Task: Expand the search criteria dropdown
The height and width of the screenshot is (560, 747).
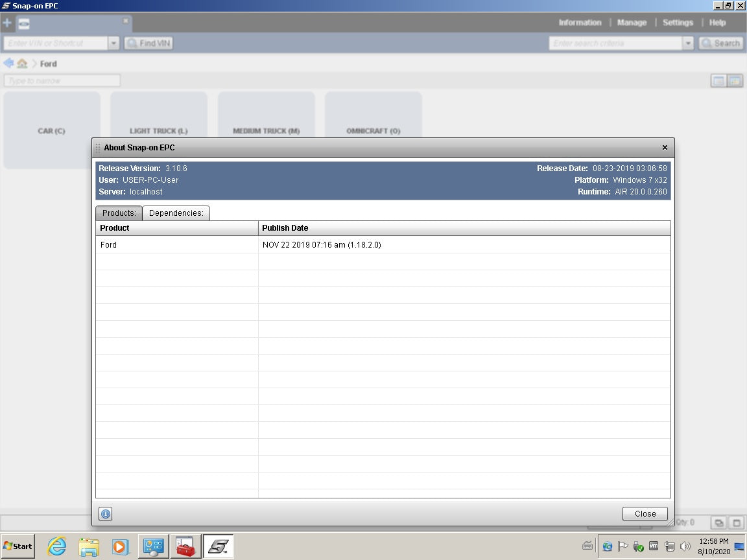Action: tap(688, 43)
